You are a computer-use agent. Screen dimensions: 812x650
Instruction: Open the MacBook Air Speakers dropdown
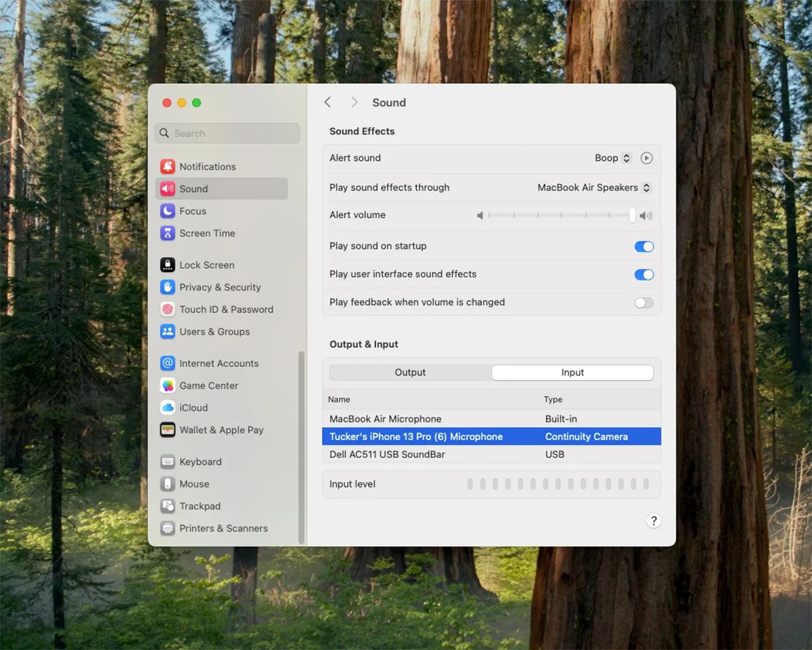[594, 188]
